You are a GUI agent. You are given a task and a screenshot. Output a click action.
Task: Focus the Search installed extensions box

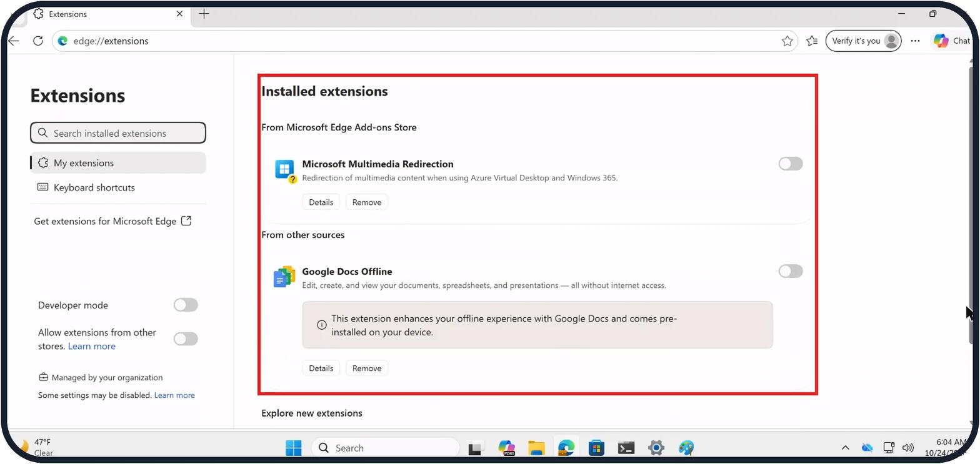118,133
